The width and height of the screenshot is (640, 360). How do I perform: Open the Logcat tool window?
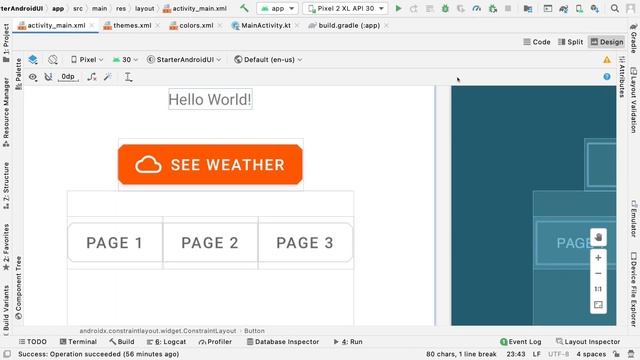[166, 342]
